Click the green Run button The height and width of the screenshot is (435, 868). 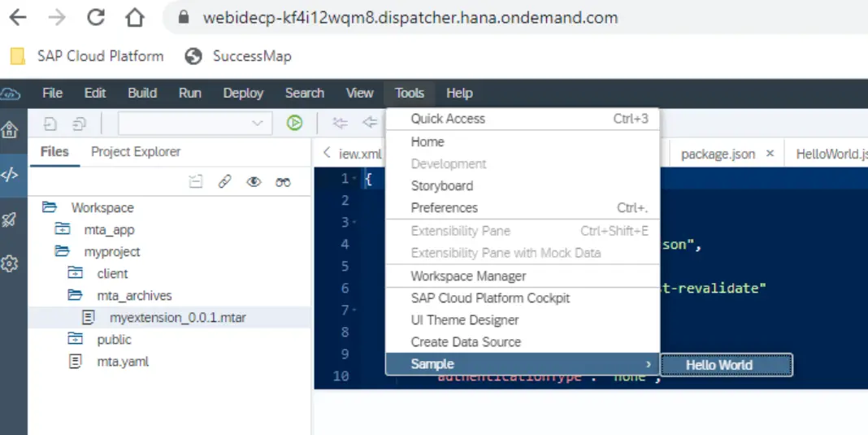[294, 123]
